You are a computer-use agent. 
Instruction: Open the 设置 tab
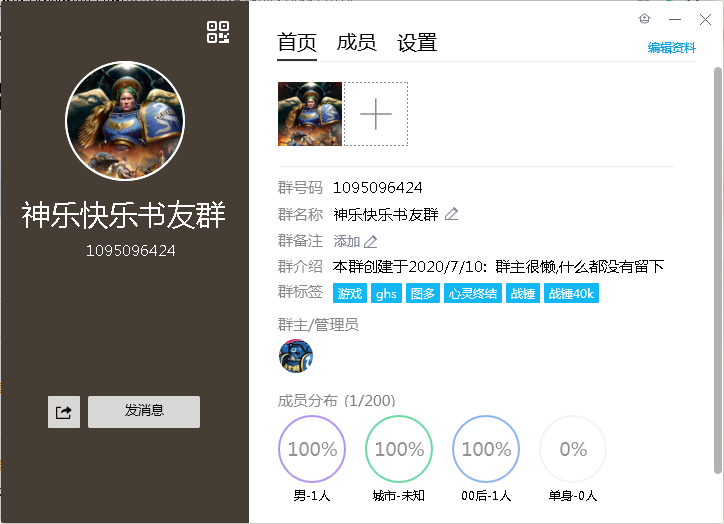(417, 43)
